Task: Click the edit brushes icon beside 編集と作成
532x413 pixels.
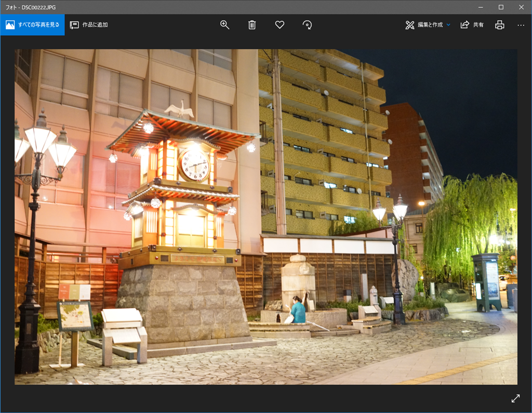Action: pos(408,24)
